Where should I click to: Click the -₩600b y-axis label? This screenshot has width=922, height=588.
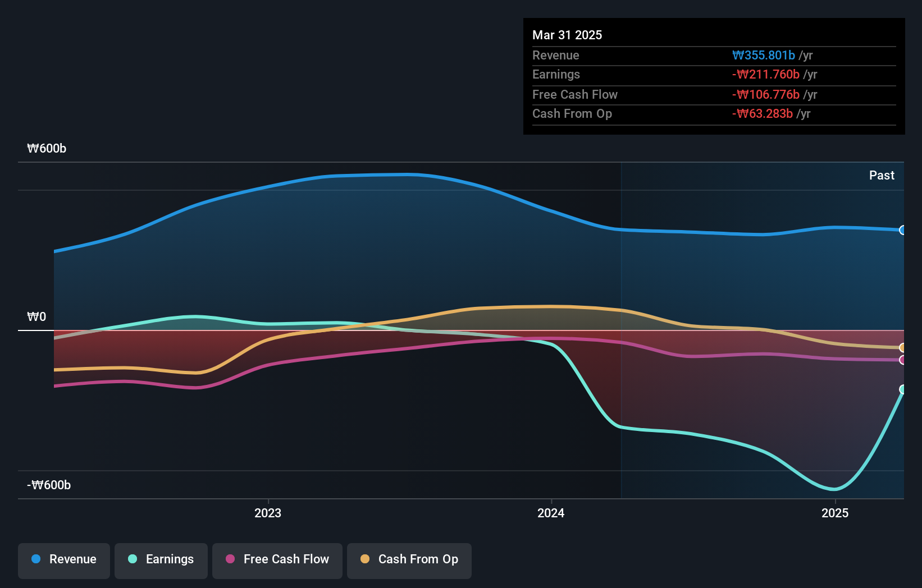pyautogui.click(x=49, y=485)
